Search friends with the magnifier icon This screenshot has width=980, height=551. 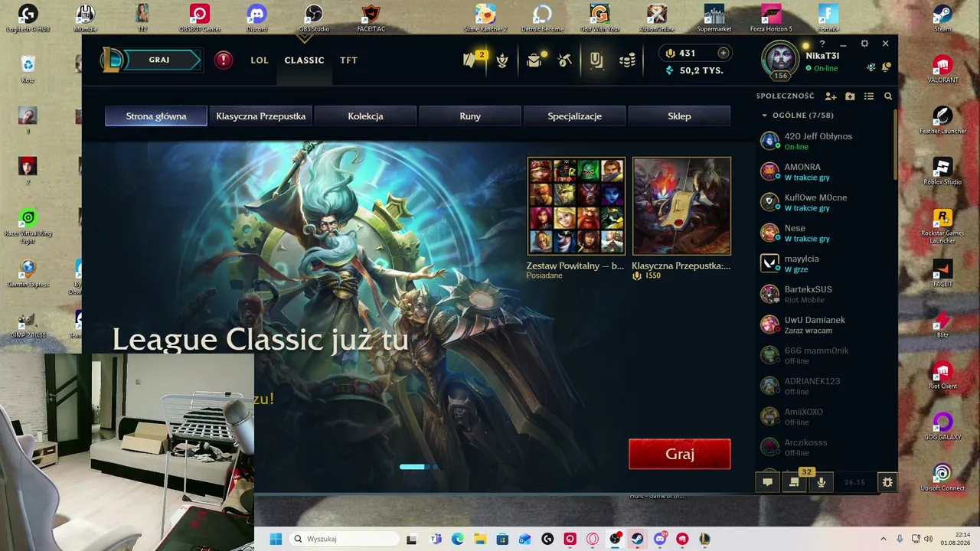click(888, 96)
